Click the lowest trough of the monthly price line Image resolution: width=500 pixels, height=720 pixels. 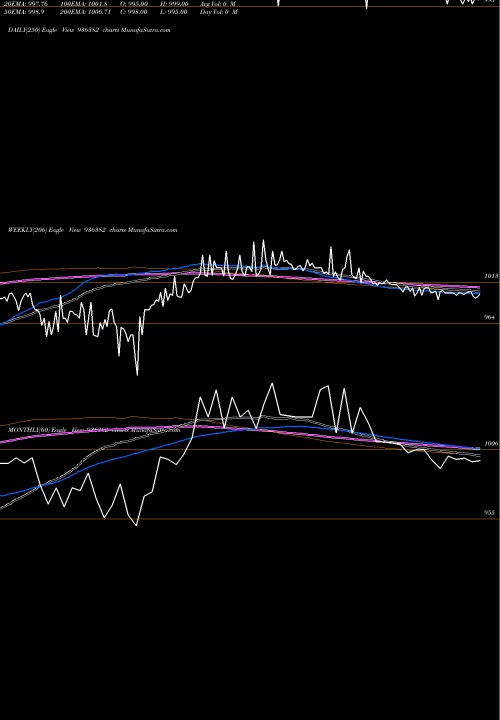point(136,524)
